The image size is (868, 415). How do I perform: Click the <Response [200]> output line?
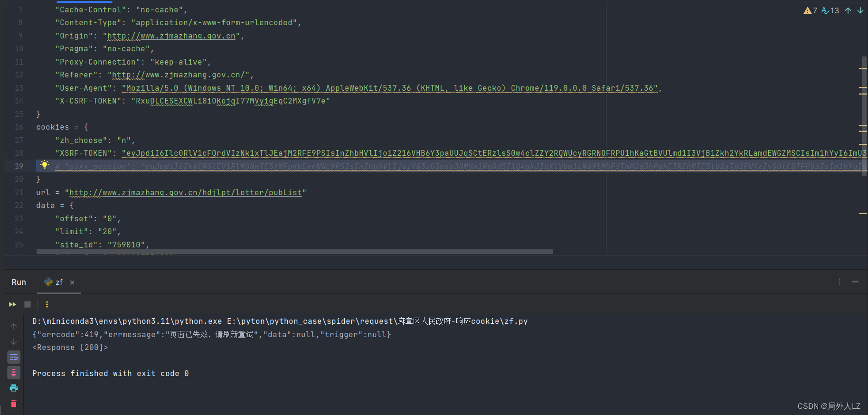[x=70, y=348]
